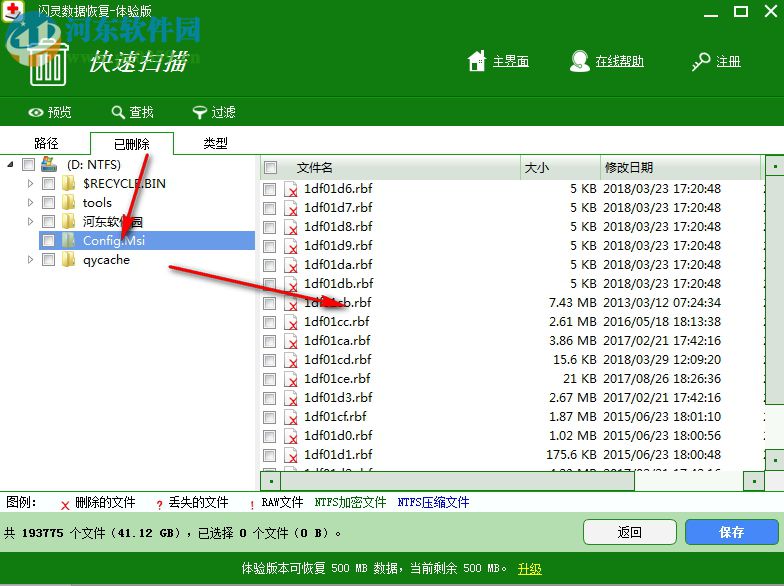The width and height of the screenshot is (784, 586).
Task: Click deleted file icon of 1df01cd.rbf
Action: pyautogui.click(x=290, y=360)
